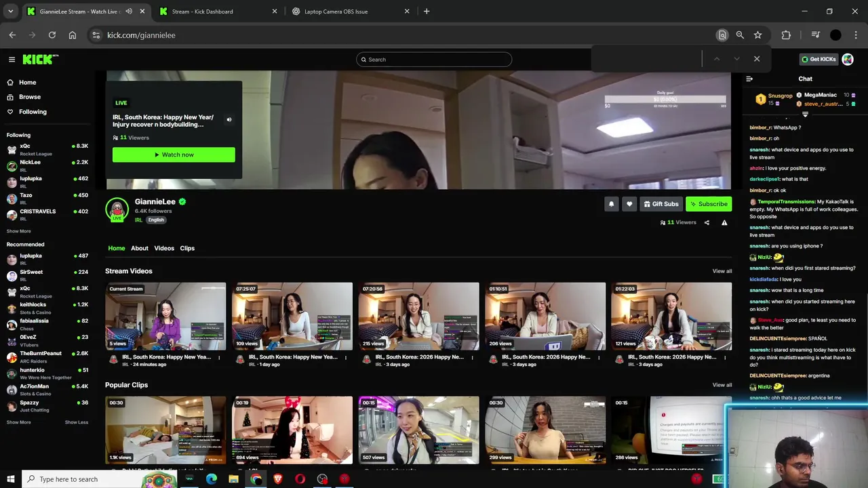Image resolution: width=868 pixels, height=488 pixels.
Task: Expand Show More under Following list
Action: pyautogui.click(x=18, y=231)
